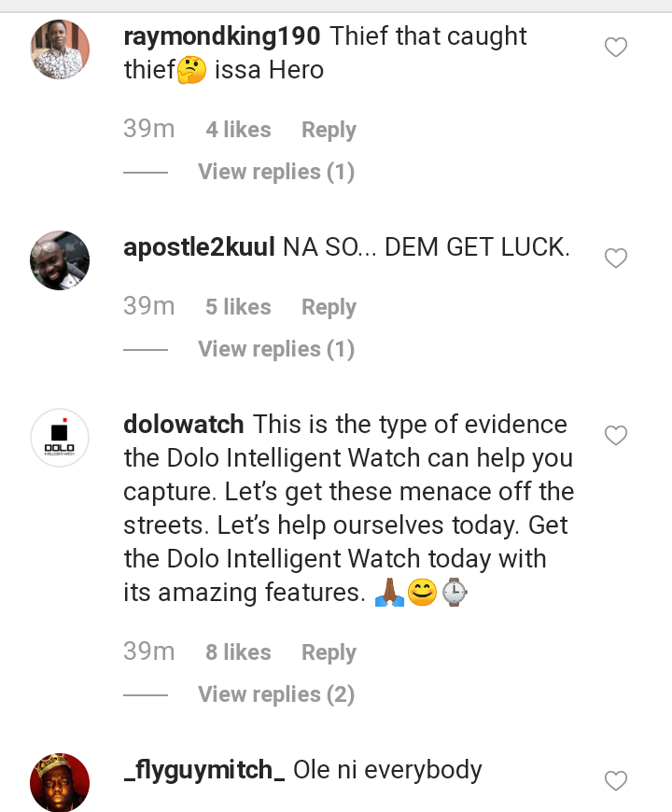Reply to raymondking190's comment
The height and width of the screenshot is (812, 672).
click(329, 130)
